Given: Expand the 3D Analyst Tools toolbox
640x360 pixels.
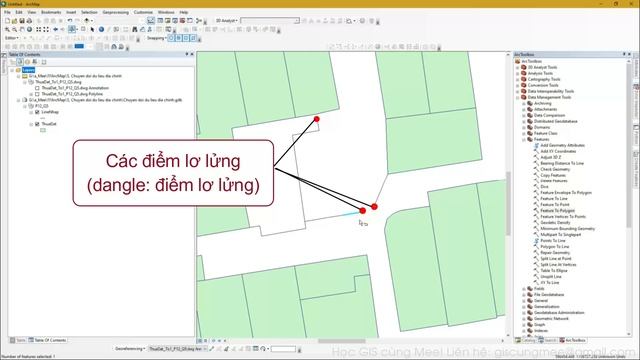Looking at the screenshot, I should [x=518, y=67].
